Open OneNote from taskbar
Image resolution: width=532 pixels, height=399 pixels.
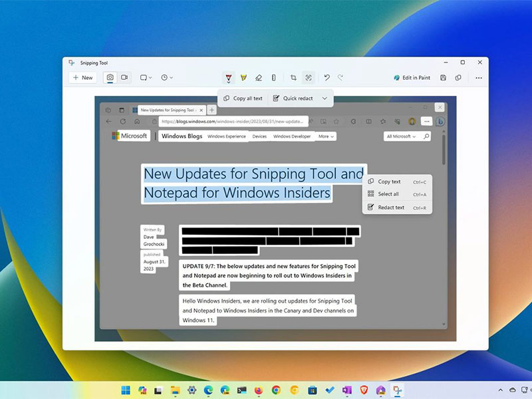pyautogui.click(x=346, y=390)
